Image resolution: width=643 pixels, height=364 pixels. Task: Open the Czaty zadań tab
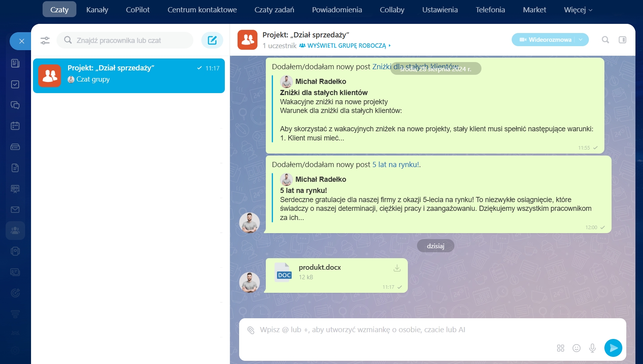(274, 10)
